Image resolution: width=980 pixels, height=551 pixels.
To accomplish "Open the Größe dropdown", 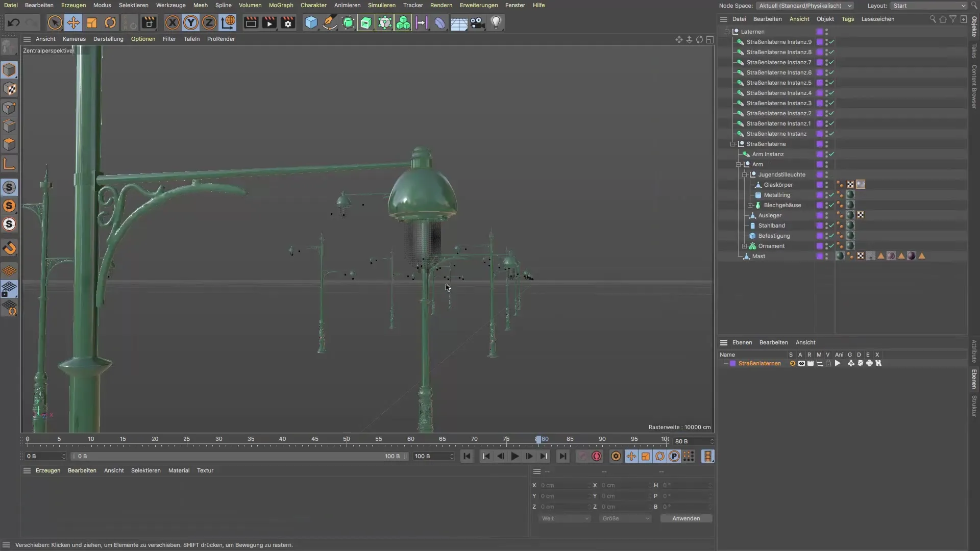I will click(x=626, y=518).
